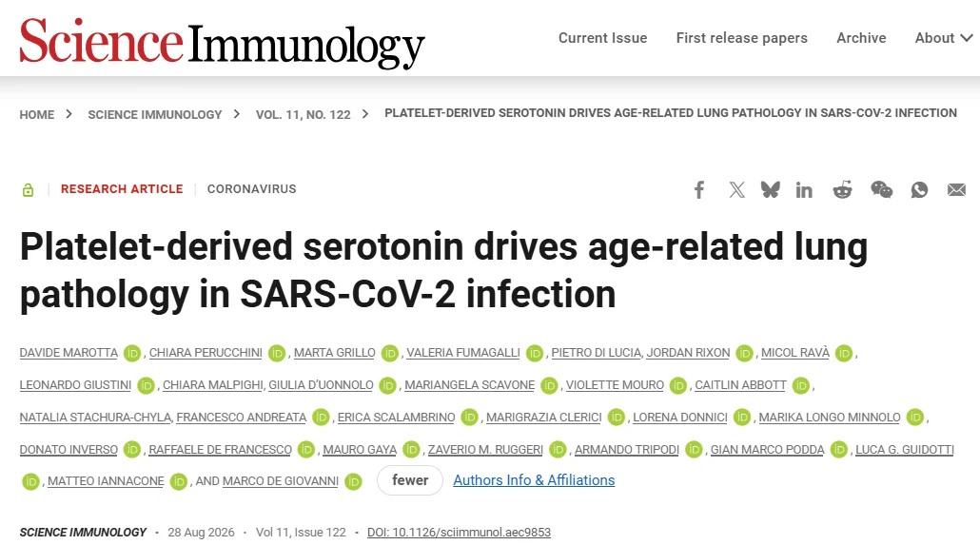Share article via WeChat
Viewport: 980px width, 545px height.
point(881,189)
